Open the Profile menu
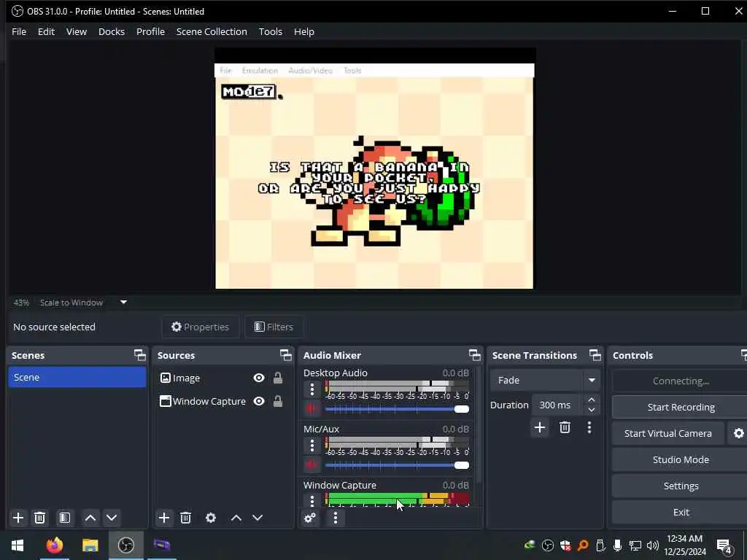The height and width of the screenshot is (560, 747). pos(150,31)
